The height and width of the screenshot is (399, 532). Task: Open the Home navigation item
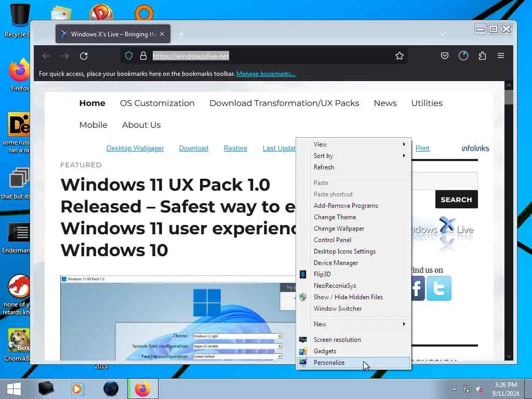click(x=92, y=103)
